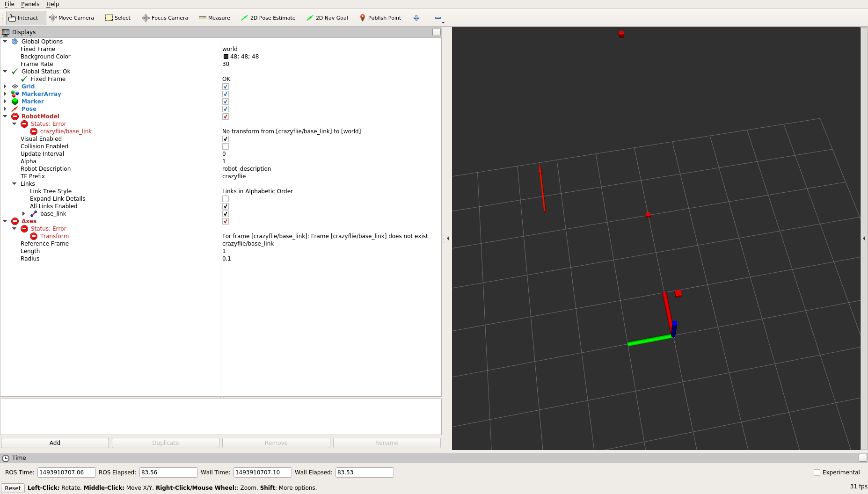This screenshot has height=494, width=868.
Task: Activate the Publish Point tool
Action: coord(380,18)
